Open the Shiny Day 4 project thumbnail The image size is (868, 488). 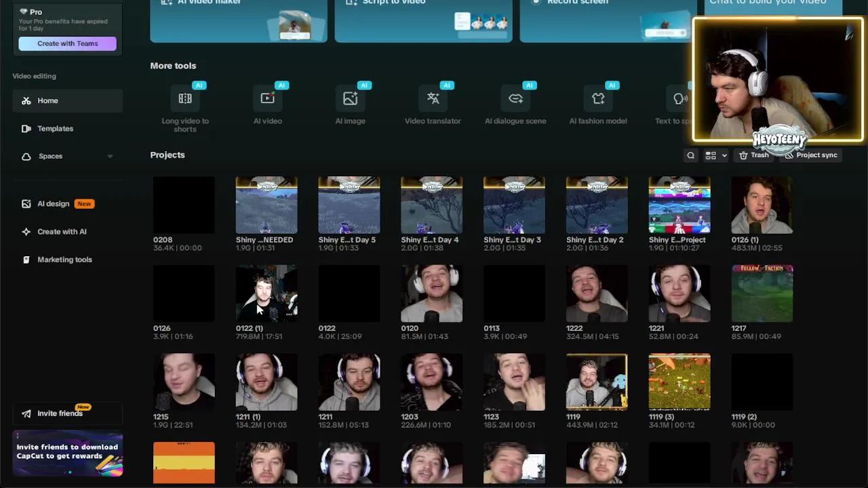(x=432, y=205)
